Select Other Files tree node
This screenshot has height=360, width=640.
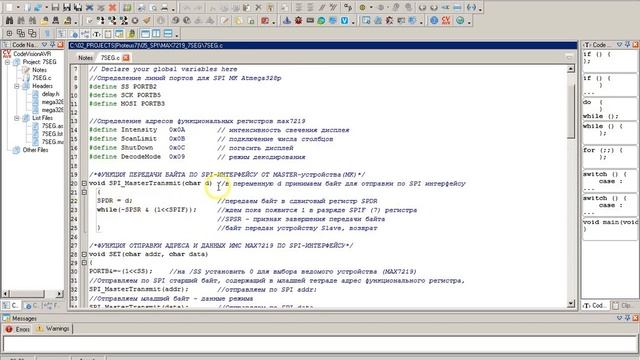coord(35,150)
